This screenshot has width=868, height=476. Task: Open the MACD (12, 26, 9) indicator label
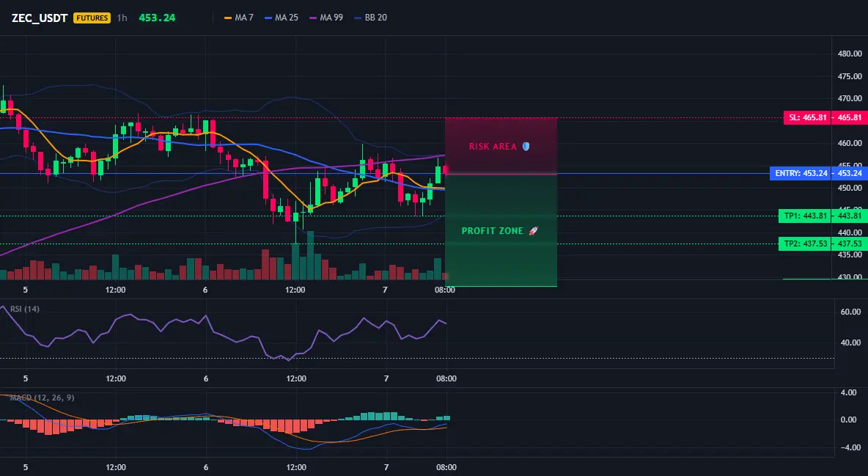(x=42, y=398)
